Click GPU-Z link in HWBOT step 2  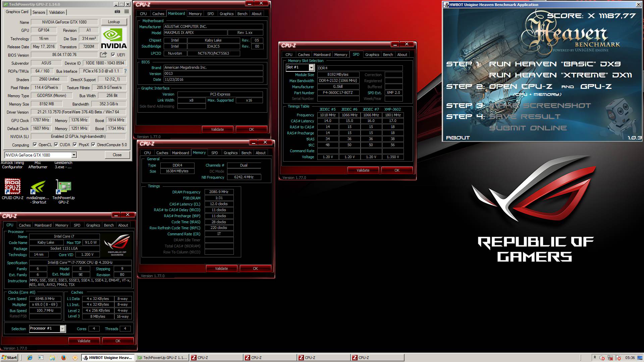tap(596, 86)
